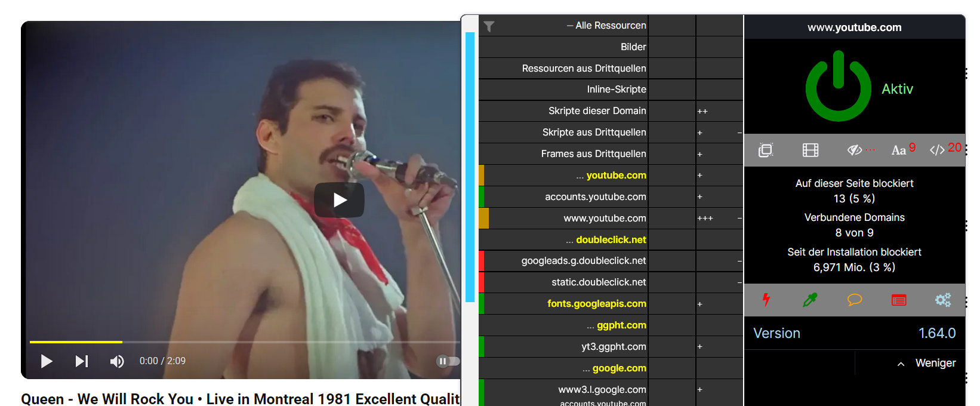This screenshot has height=406, width=980.
Task: Click the orange chat bubble report icon
Action: click(855, 300)
